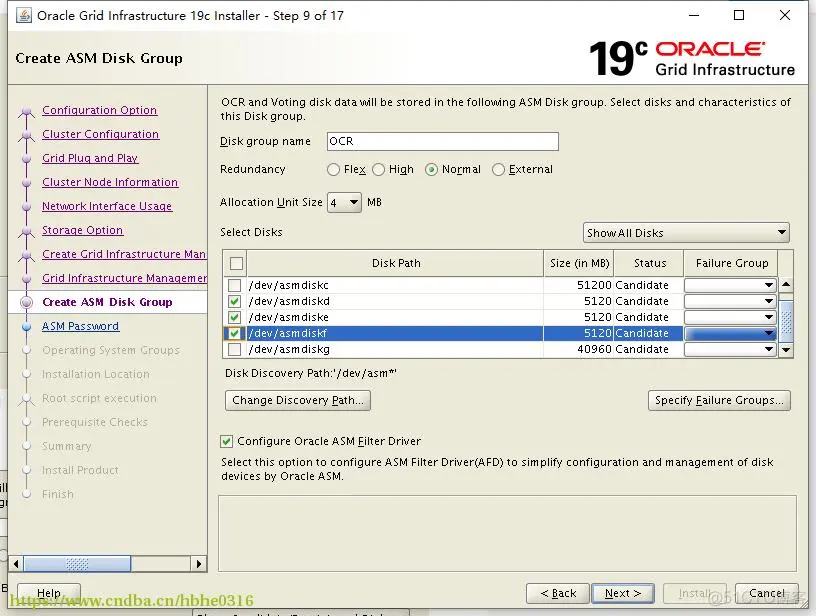Viewport: 816px width, 616px height.
Task: Click the Cancel button
Action: pos(767,593)
